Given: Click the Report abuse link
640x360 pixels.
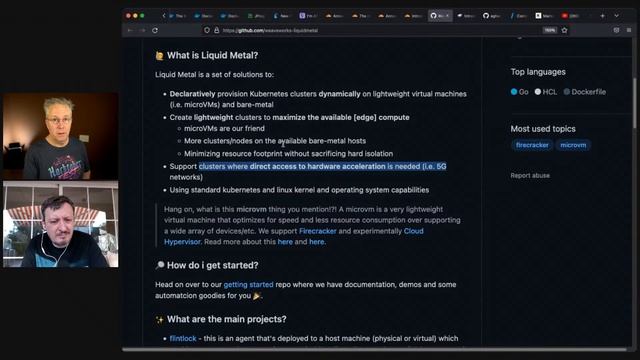Looking at the screenshot, I should [x=530, y=176].
